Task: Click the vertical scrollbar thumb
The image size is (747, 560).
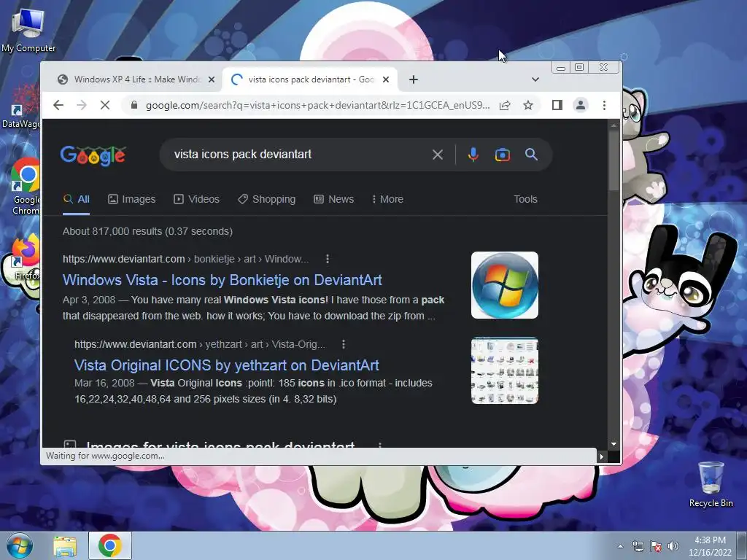Action: 614,160
